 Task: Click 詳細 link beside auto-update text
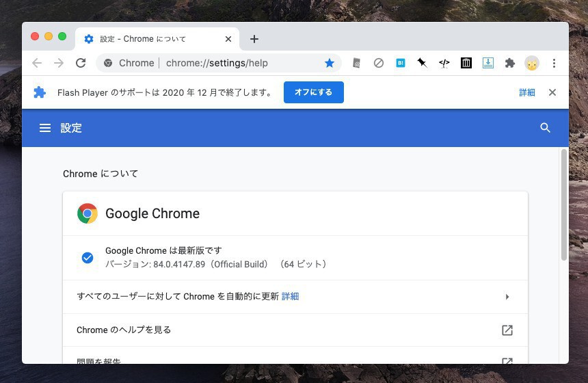pyautogui.click(x=290, y=297)
